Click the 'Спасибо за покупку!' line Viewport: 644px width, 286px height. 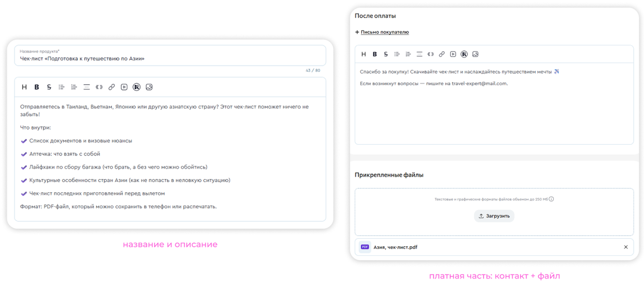click(460, 71)
